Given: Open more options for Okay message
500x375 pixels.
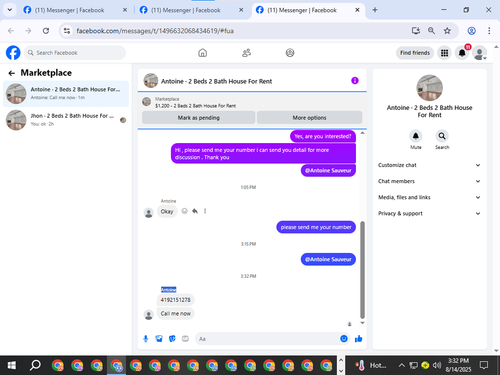Looking at the screenshot, I should pos(205,211).
